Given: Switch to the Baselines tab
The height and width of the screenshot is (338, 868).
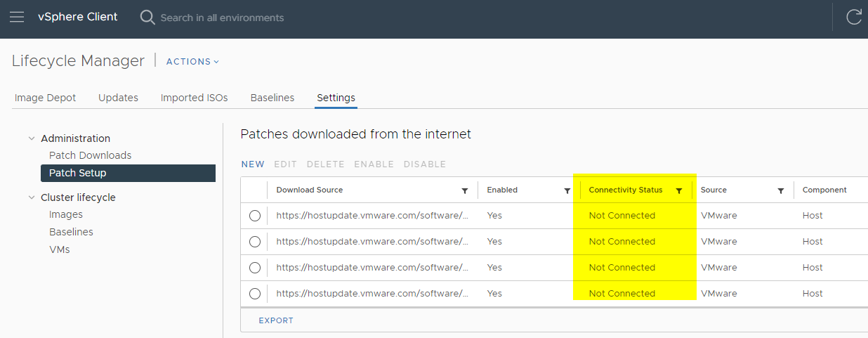Looking at the screenshot, I should (272, 98).
